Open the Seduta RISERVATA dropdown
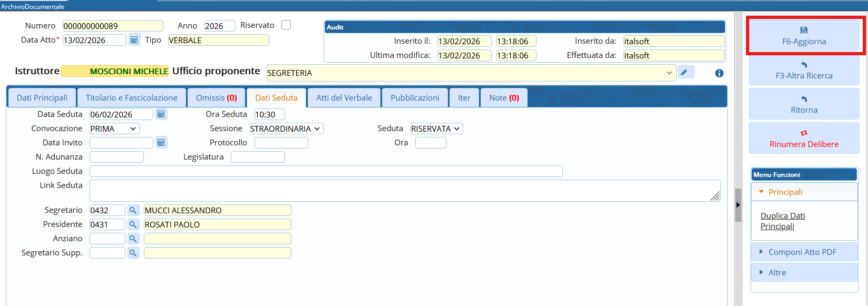 point(436,129)
